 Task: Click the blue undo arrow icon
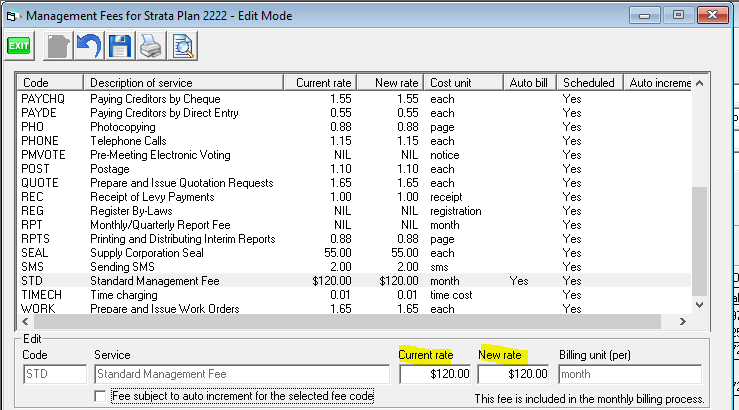(x=89, y=46)
